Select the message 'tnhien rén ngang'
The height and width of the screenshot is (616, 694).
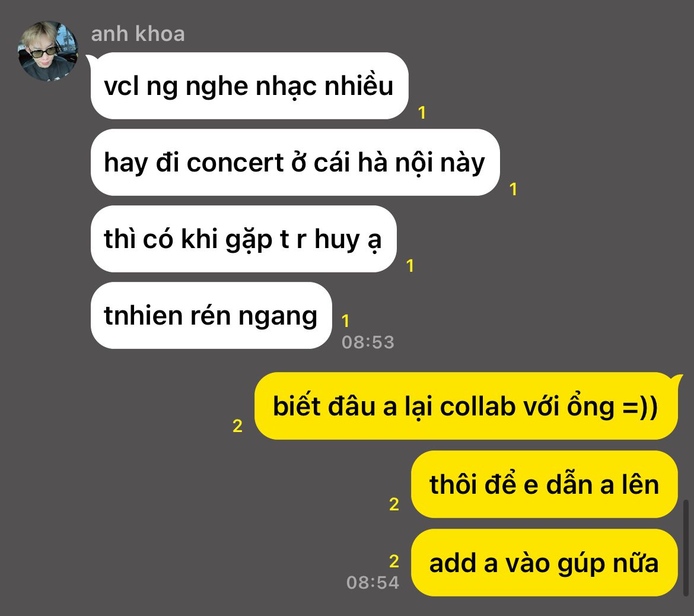[x=211, y=315]
